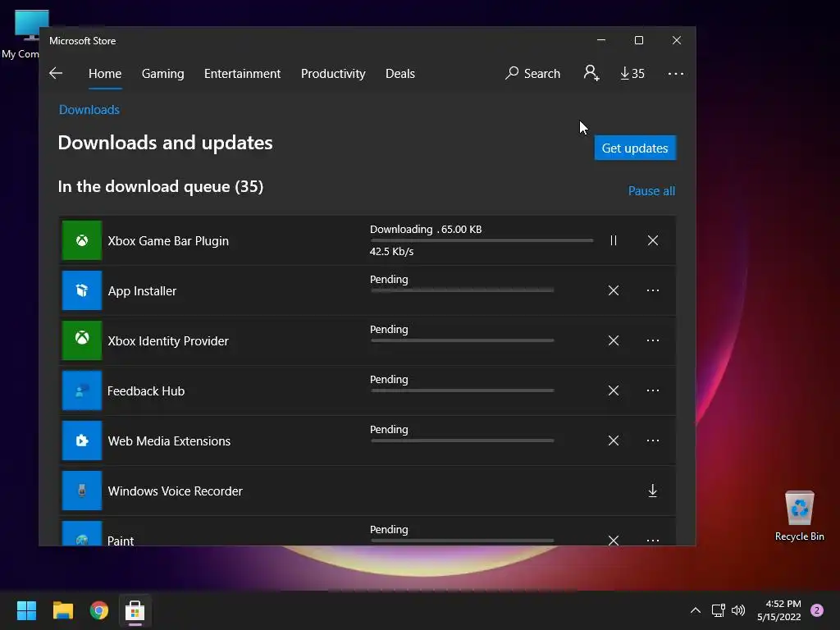Viewport: 840px width, 630px height.
Task: Open the Store 'See more' ellipsis menu
Action: click(676, 73)
